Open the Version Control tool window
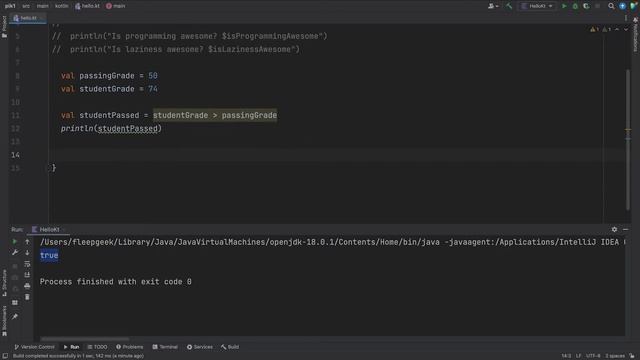 tap(34, 347)
